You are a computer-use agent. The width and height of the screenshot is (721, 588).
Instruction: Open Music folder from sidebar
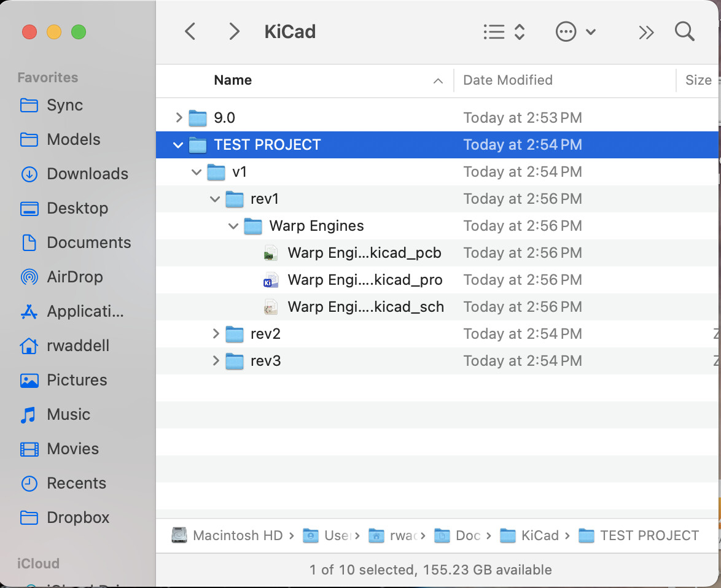pos(68,414)
